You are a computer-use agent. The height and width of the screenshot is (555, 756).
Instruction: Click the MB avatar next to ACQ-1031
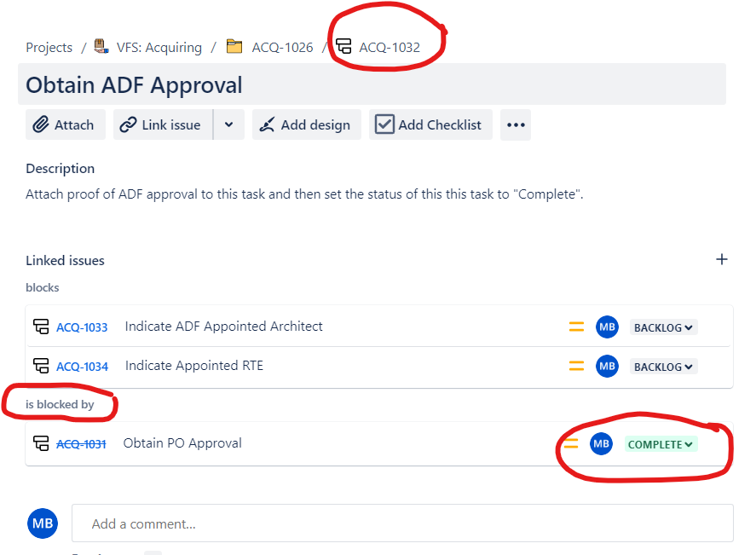coord(601,443)
